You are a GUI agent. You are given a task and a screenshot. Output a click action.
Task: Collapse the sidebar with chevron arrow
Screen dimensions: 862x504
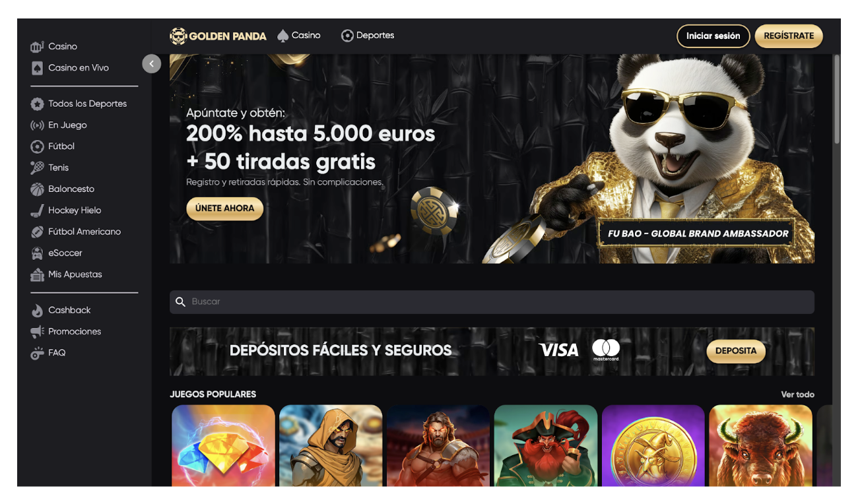(152, 63)
